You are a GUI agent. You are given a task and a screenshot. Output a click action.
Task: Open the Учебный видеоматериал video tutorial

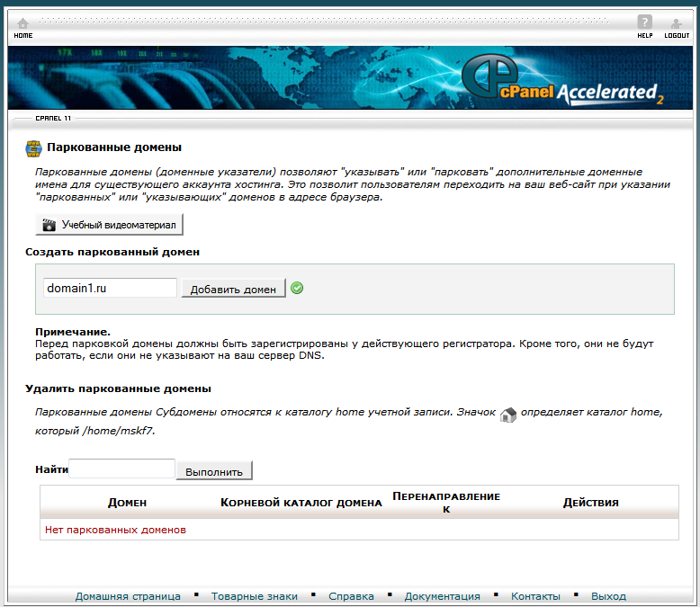[109, 224]
